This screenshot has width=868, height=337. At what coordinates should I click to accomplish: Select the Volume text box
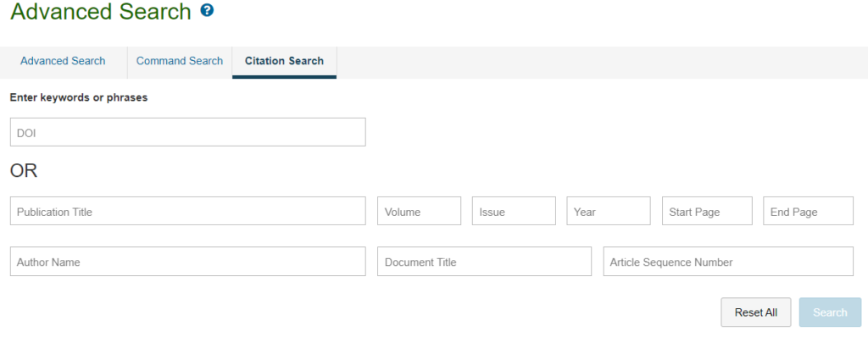[419, 211]
